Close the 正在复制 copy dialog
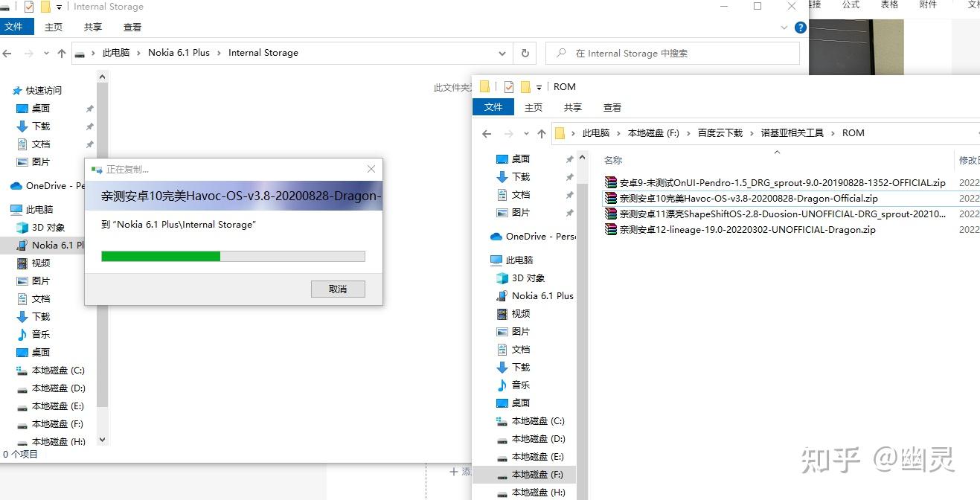This screenshot has width=980, height=500. (371, 169)
